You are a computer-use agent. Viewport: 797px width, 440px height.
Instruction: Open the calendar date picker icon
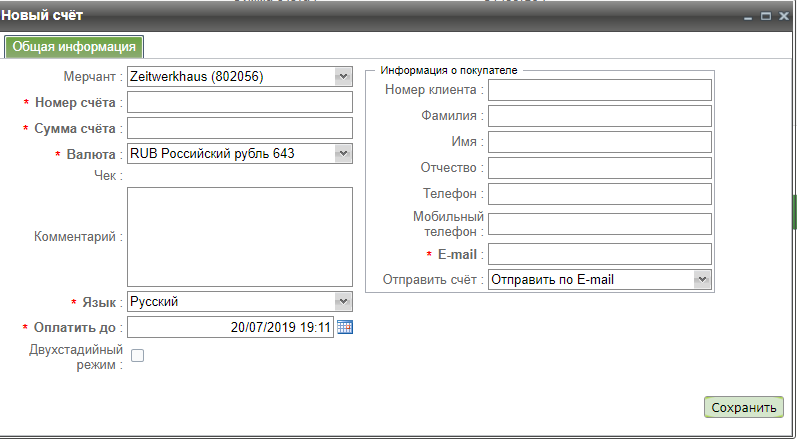pos(345,327)
